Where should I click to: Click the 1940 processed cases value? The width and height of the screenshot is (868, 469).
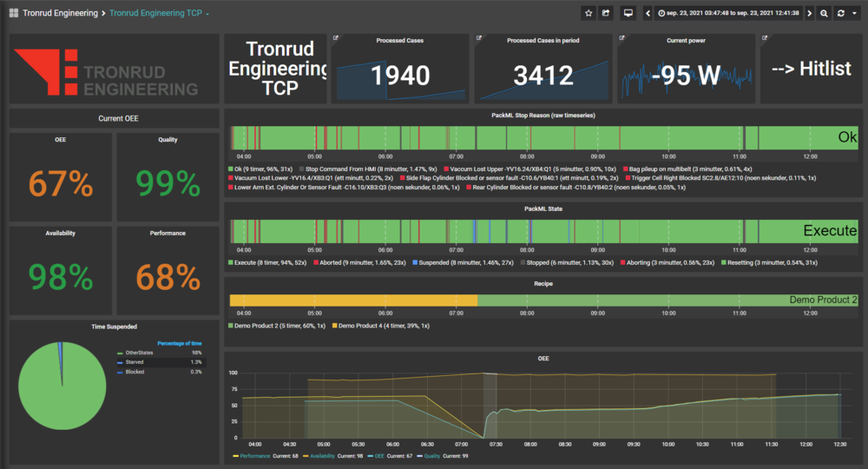399,76
